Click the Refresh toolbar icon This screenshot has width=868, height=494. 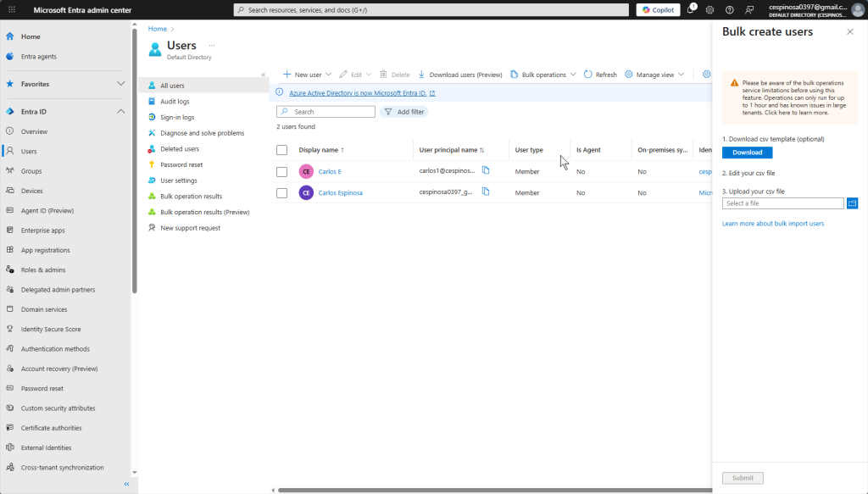[600, 75]
